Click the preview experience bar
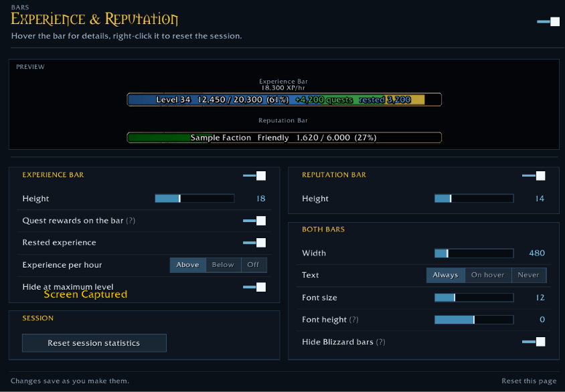565x392 pixels. point(285,100)
